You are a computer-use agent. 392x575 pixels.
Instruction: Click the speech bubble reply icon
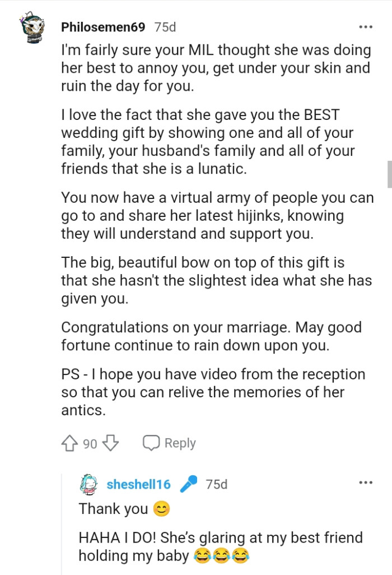coord(152,443)
